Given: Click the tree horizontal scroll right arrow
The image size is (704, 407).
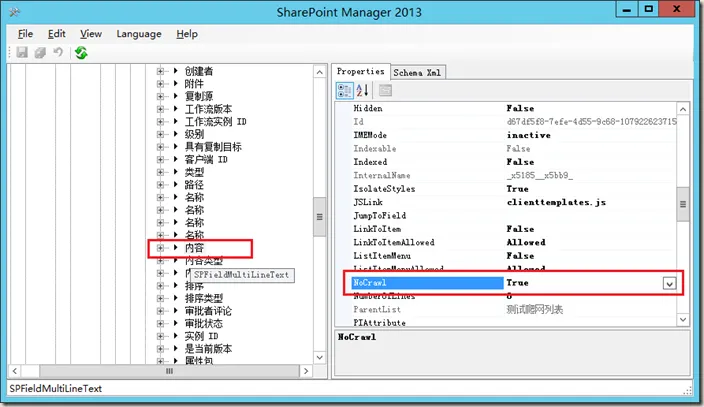Looking at the screenshot, I should coord(306,371).
